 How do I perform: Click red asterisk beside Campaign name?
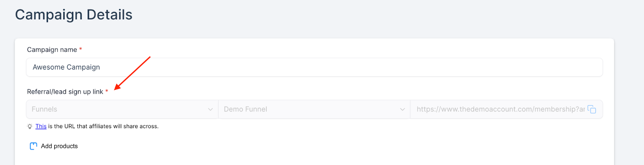80,49
